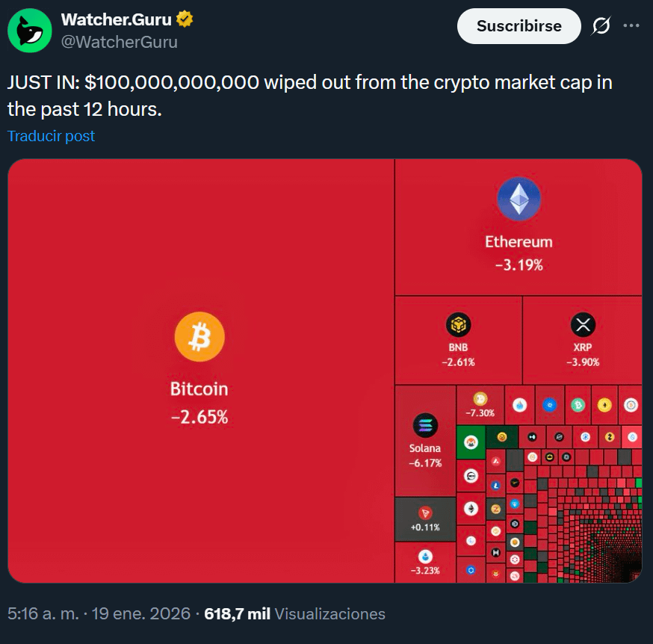Click the Monero icon on the green tile
653x644 pixels.
[x=471, y=442]
